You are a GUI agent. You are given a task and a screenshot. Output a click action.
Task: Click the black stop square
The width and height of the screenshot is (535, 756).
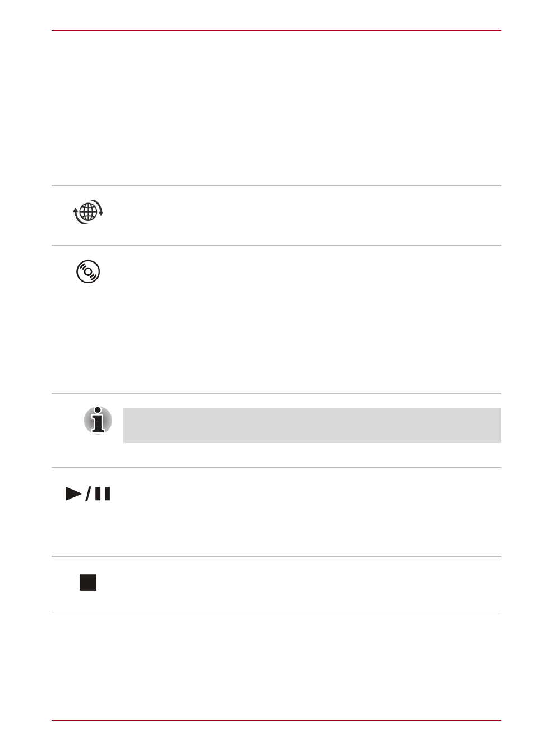[88, 583]
